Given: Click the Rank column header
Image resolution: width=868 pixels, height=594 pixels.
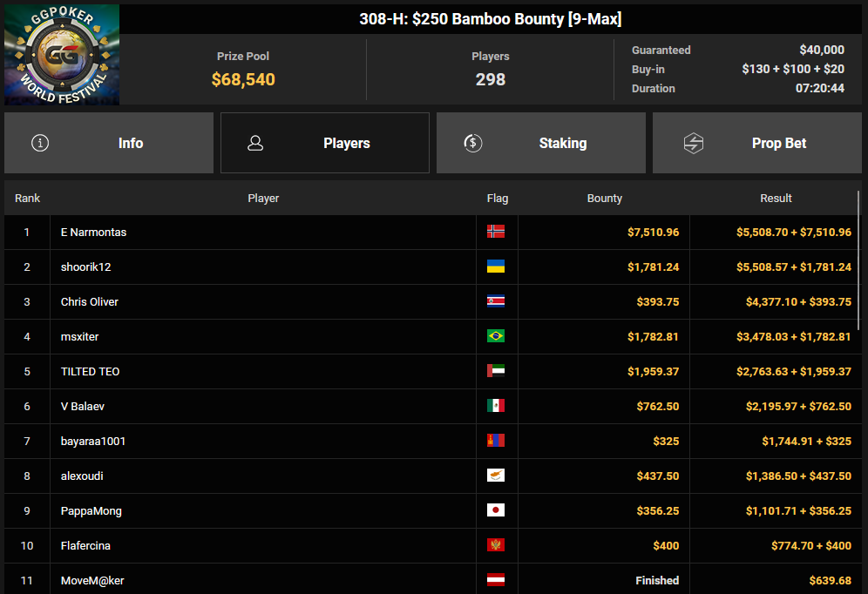Looking at the screenshot, I should (27, 198).
